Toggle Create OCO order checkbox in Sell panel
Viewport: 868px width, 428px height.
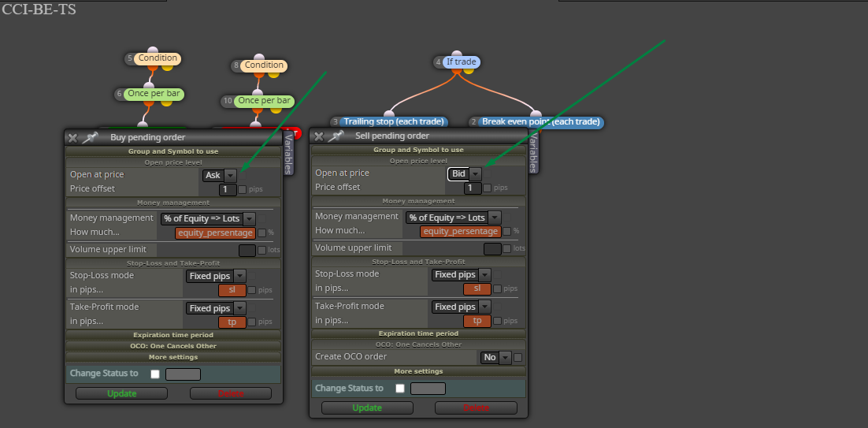517,358
